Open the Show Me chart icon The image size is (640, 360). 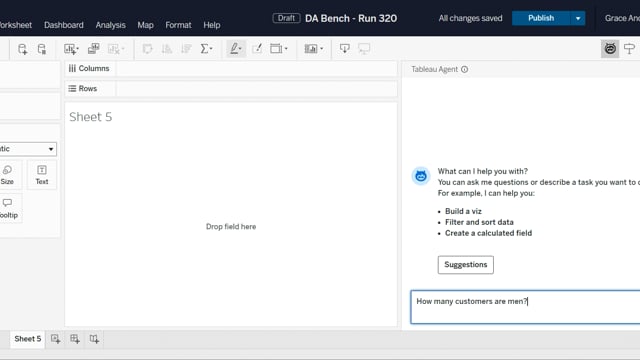[313, 49]
